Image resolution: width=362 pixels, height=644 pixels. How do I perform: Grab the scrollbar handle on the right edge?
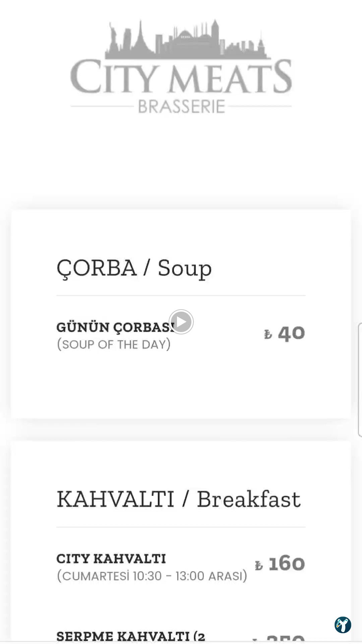coord(360,380)
